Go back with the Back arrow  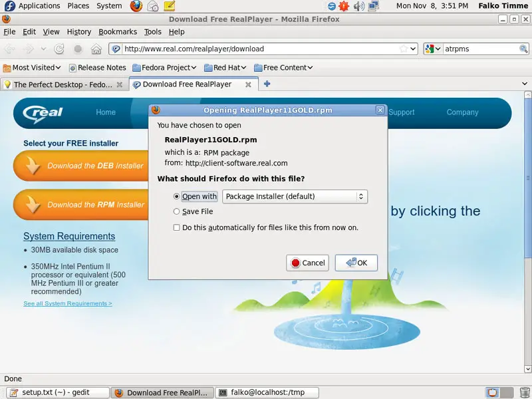click(x=9, y=49)
